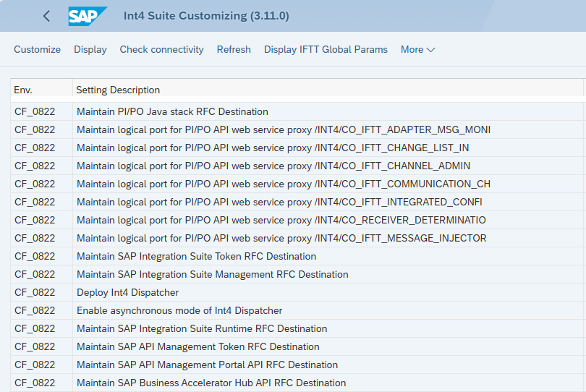This screenshot has width=586, height=392.
Task: Click the Deploy Int4 Dispatcher row
Action: click(127, 292)
